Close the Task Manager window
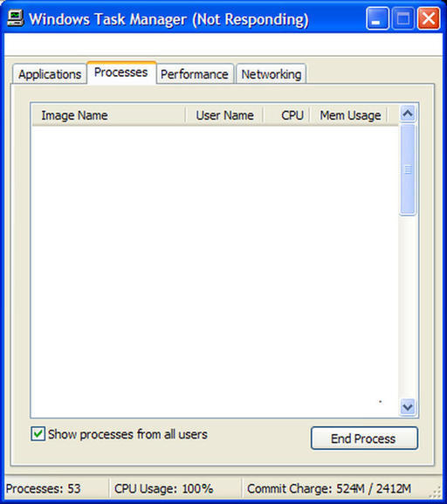Viewport: 447px width, 504px height. click(x=429, y=18)
